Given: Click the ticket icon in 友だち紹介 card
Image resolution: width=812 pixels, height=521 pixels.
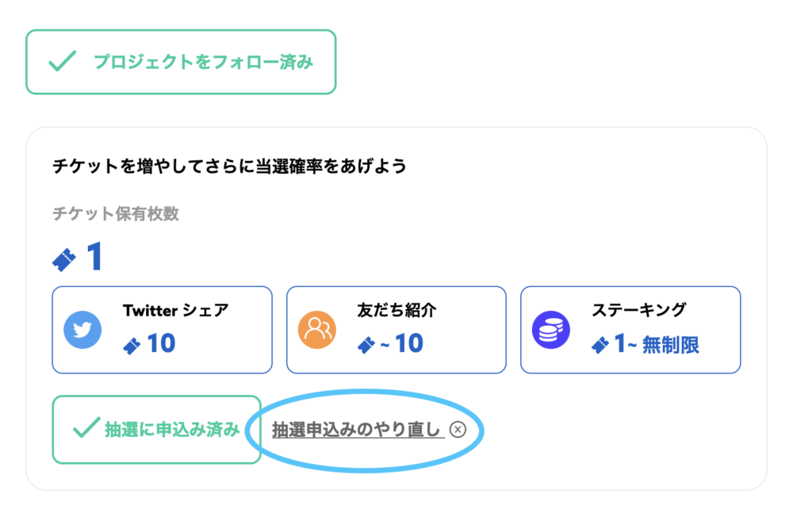Looking at the screenshot, I should point(366,345).
